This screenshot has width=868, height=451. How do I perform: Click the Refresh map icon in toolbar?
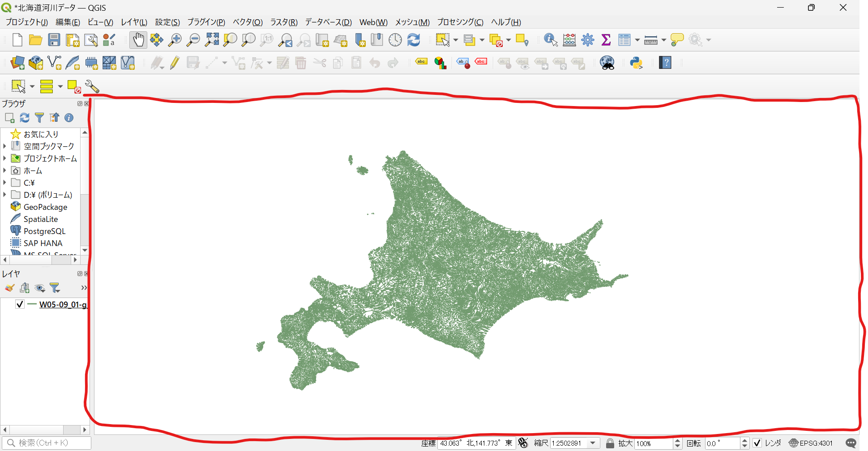point(414,40)
